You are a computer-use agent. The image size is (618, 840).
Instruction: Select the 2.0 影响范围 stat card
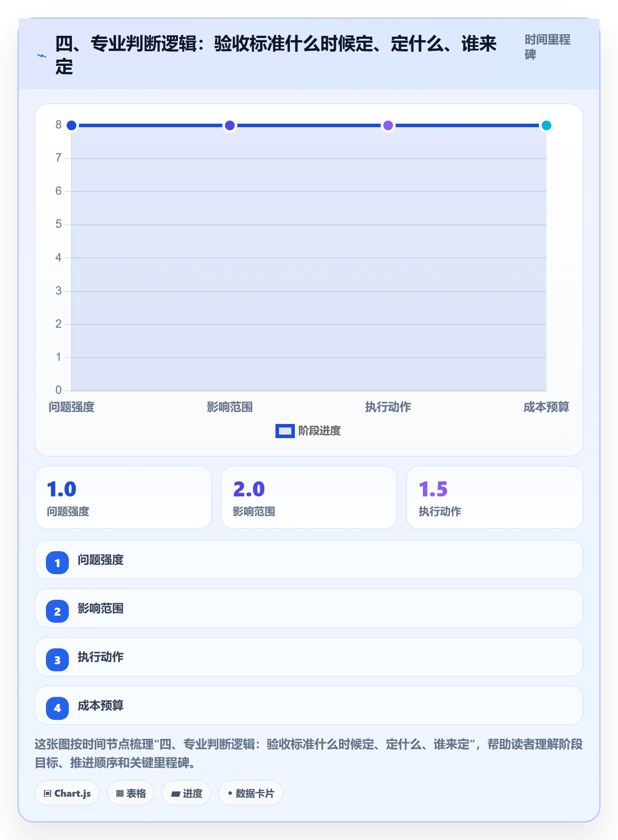[309, 497]
